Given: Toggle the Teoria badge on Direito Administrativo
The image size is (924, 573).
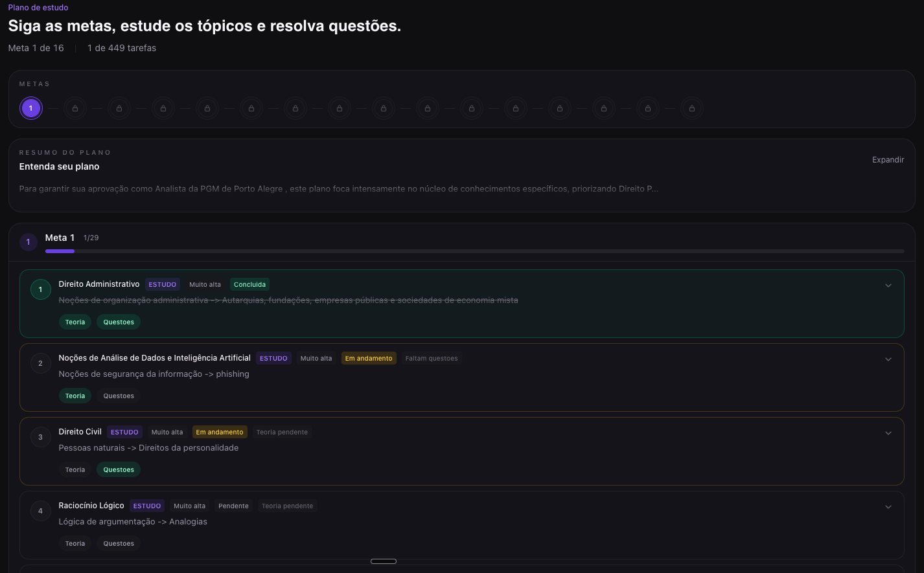Looking at the screenshot, I should click(75, 322).
